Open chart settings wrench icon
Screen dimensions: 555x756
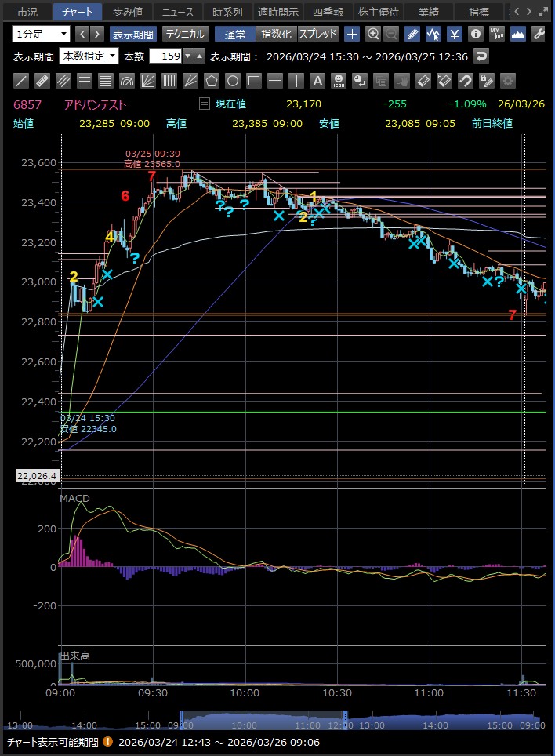[538, 34]
